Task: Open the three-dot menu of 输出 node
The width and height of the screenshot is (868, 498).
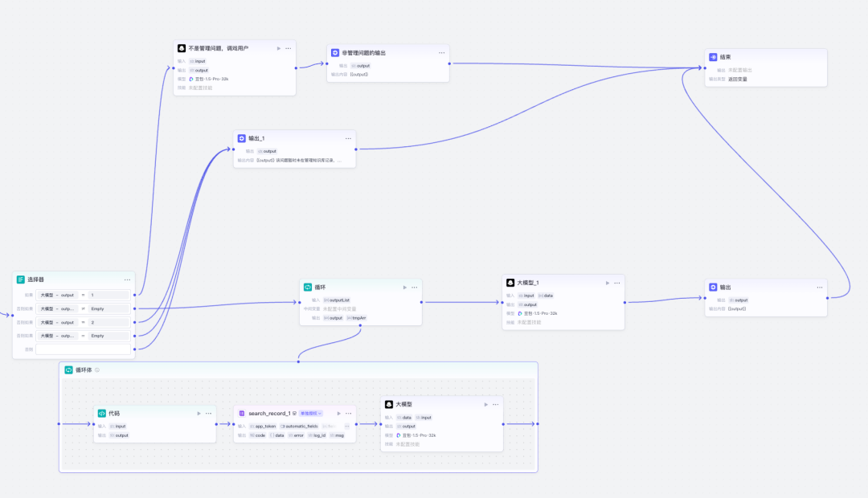Action: 820,288
